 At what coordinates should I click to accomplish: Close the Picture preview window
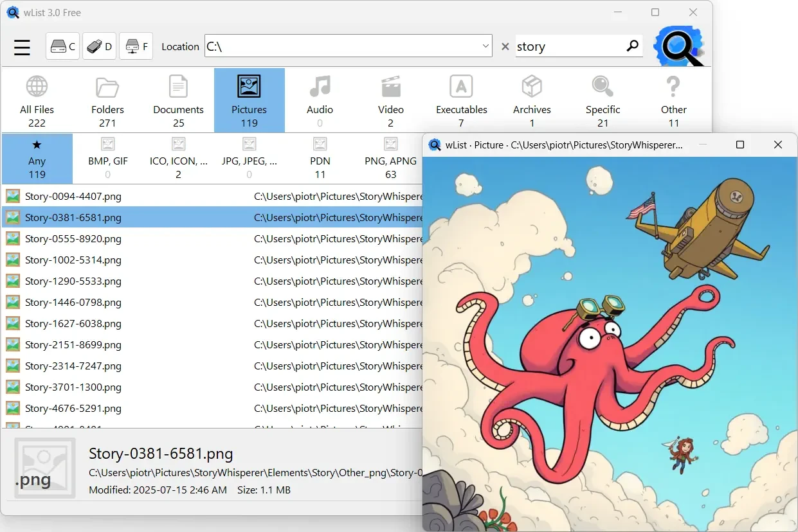coord(778,145)
